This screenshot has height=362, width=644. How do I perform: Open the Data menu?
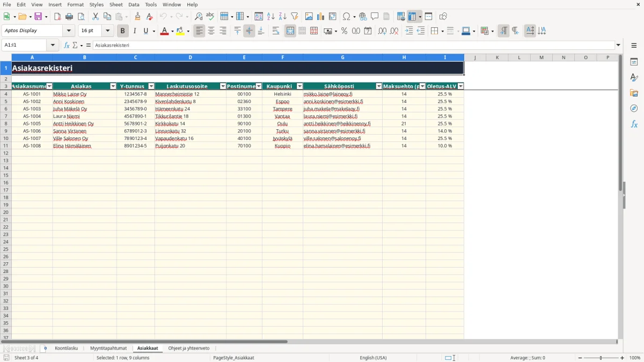(134, 4)
